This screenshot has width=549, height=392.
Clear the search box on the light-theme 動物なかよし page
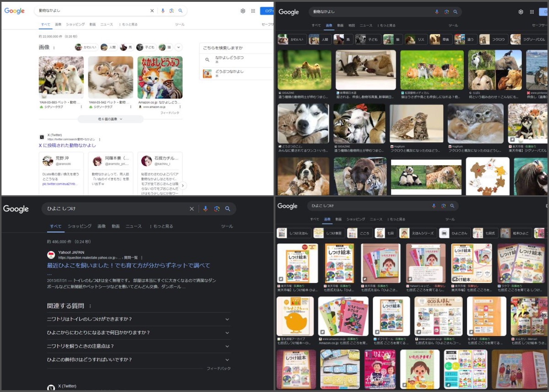(152, 11)
